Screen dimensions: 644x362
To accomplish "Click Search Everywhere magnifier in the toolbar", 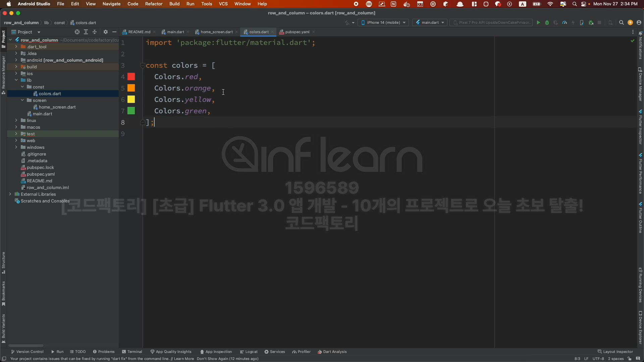I will [621, 23].
